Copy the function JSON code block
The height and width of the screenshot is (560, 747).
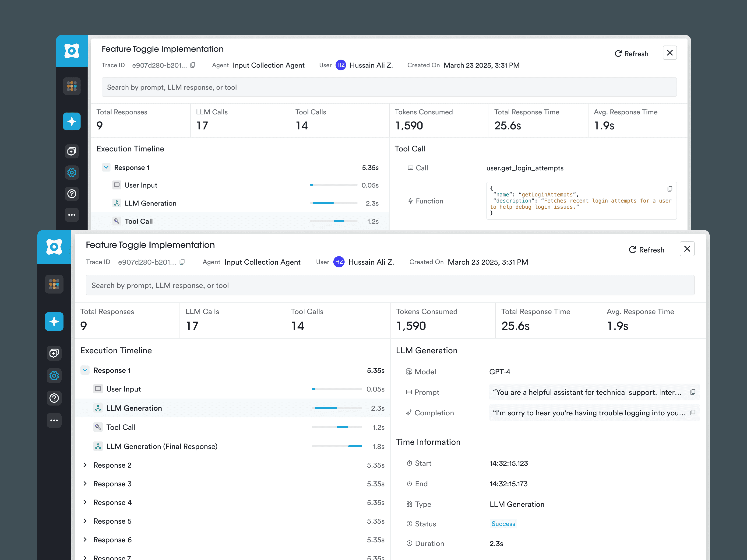click(x=670, y=189)
